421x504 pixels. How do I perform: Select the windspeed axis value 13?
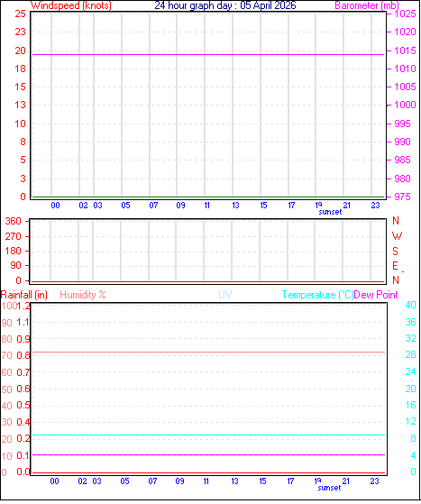(20, 105)
